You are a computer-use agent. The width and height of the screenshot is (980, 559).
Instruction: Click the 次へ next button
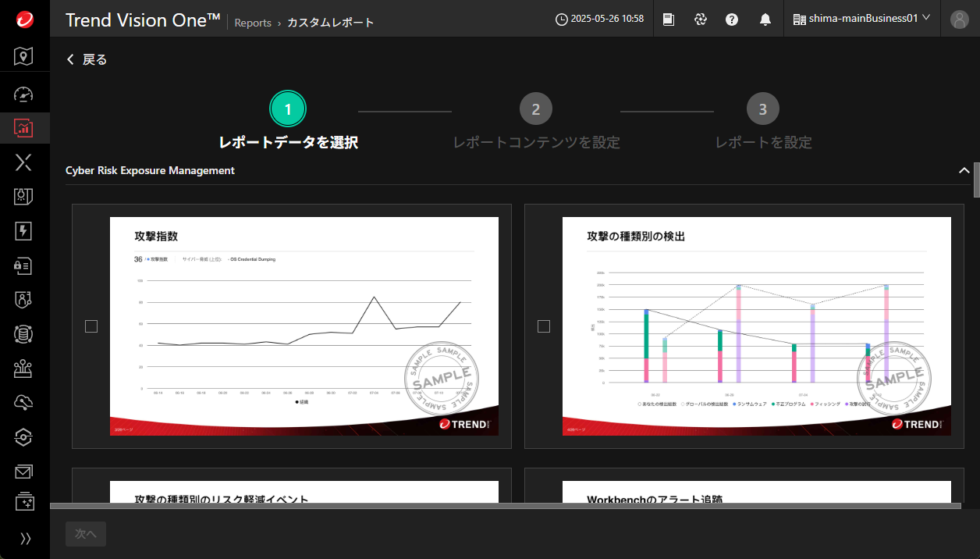click(x=86, y=534)
